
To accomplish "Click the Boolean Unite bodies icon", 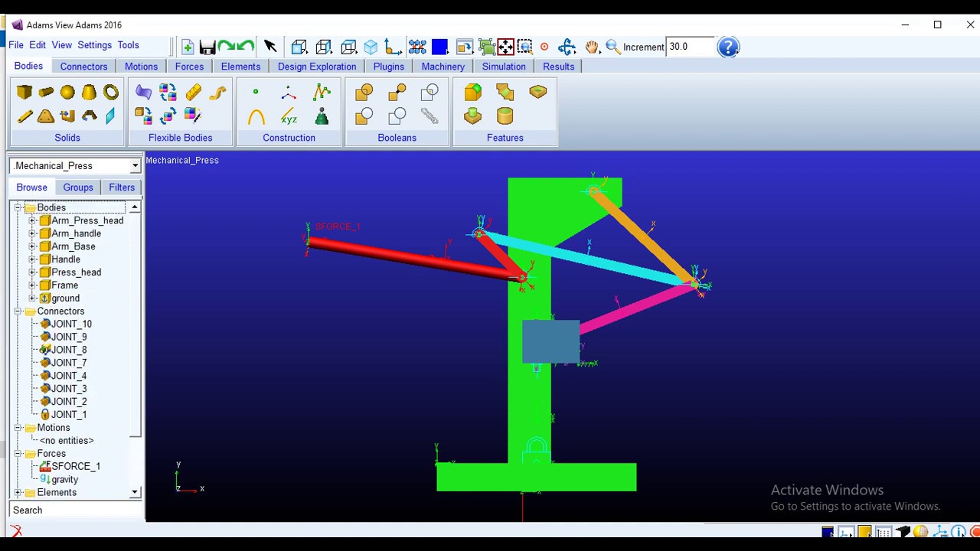I will point(364,93).
